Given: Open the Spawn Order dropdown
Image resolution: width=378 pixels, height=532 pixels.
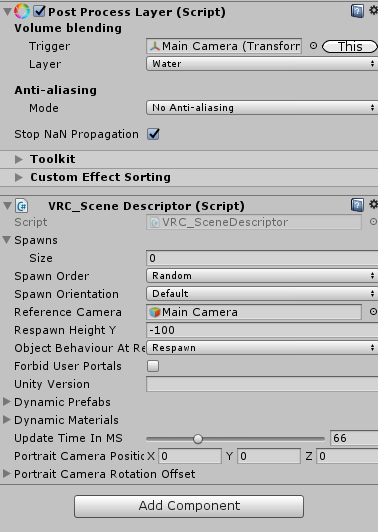Looking at the screenshot, I should [x=262, y=276].
